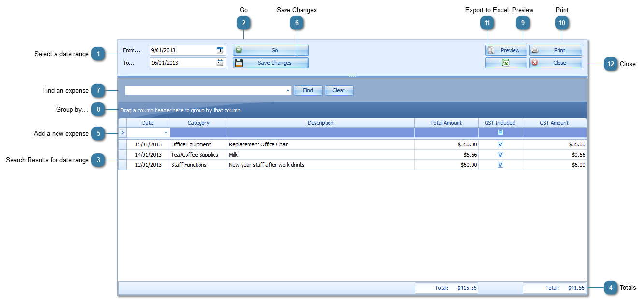
Task: Click the group-by column drop panel
Action: click(x=353, y=110)
